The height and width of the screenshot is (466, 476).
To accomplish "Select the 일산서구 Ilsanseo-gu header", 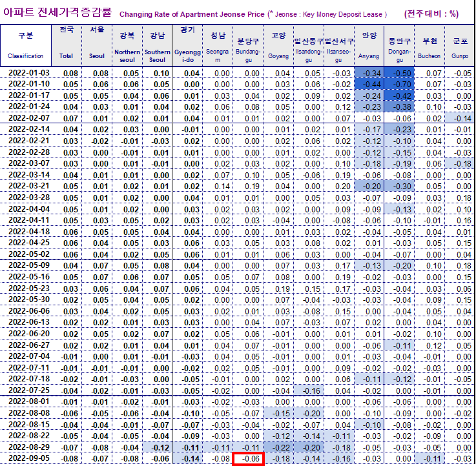I will (x=339, y=46).
